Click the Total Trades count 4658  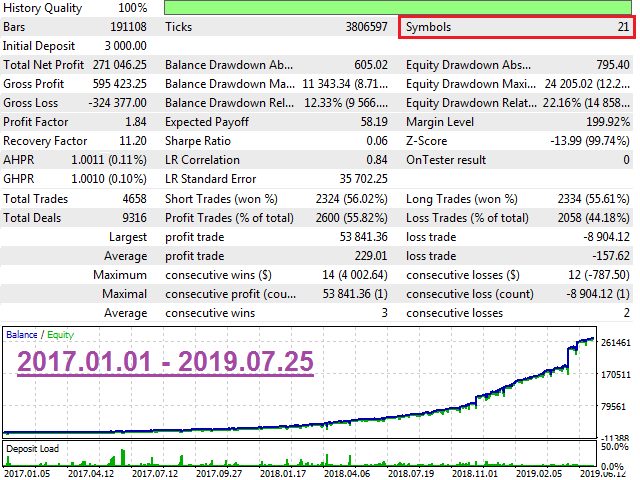[x=131, y=198]
